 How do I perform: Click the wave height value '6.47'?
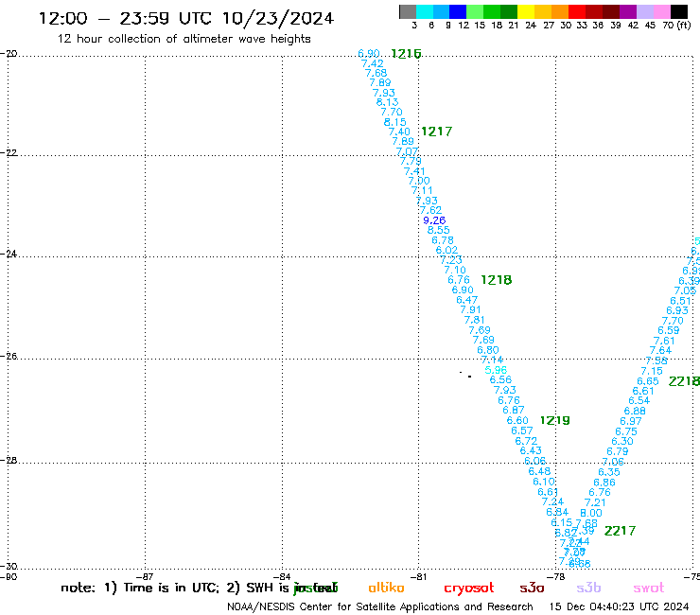click(x=467, y=300)
